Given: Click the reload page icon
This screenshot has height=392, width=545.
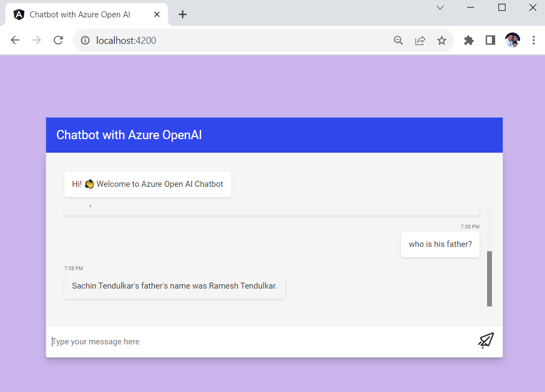Looking at the screenshot, I should tap(58, 40).
